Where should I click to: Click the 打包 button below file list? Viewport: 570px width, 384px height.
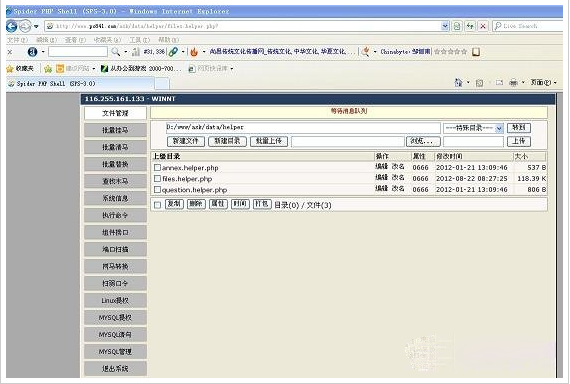tap(262, 204)
